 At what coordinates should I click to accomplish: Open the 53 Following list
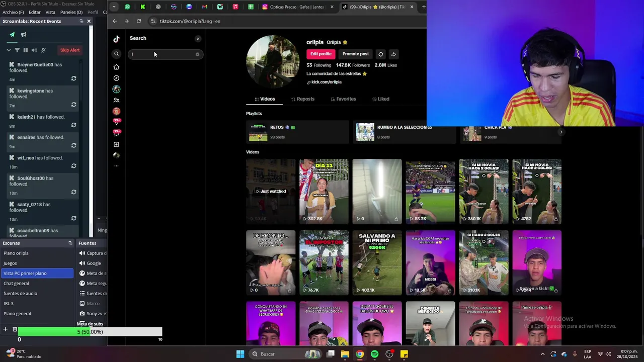[318, 65]
